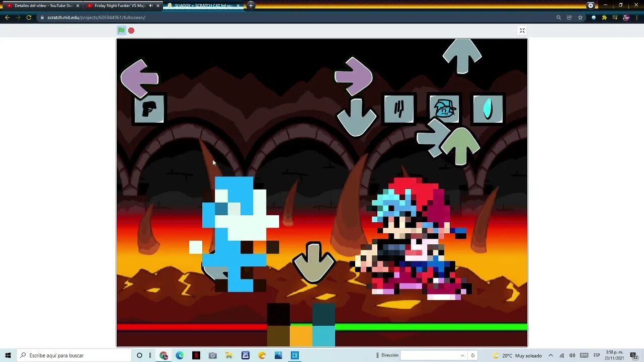Open Netflix from the taskbar
Image resolution: width=644 pixels, height=362 pixels.
pyautogui.click(x=196, y=355)
